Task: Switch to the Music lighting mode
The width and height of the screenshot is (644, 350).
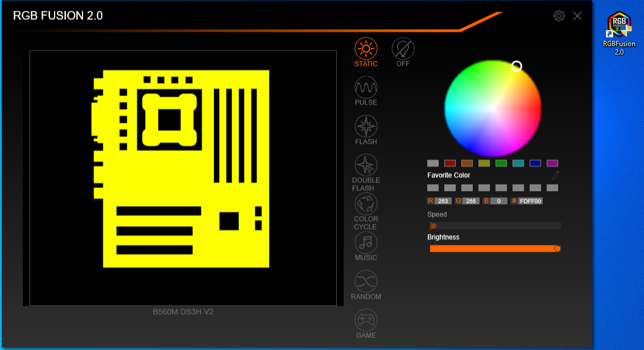Action: (x=366, y=246)
